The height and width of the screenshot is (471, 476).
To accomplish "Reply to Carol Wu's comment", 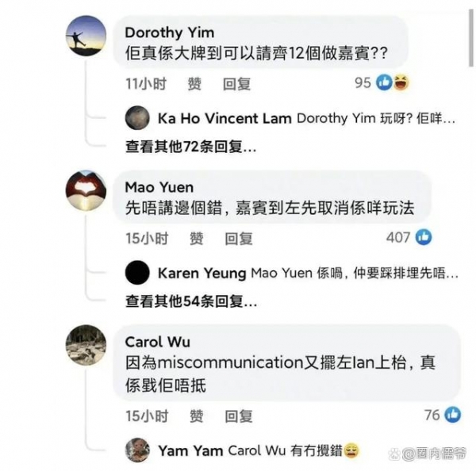I will pyautogui.click(x=239, y=416).
